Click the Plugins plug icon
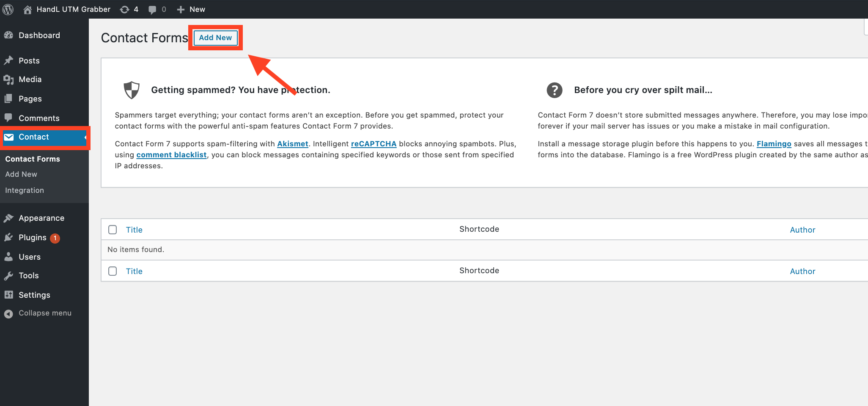Screen dimensions: 868x406 [x=9, y=237]
